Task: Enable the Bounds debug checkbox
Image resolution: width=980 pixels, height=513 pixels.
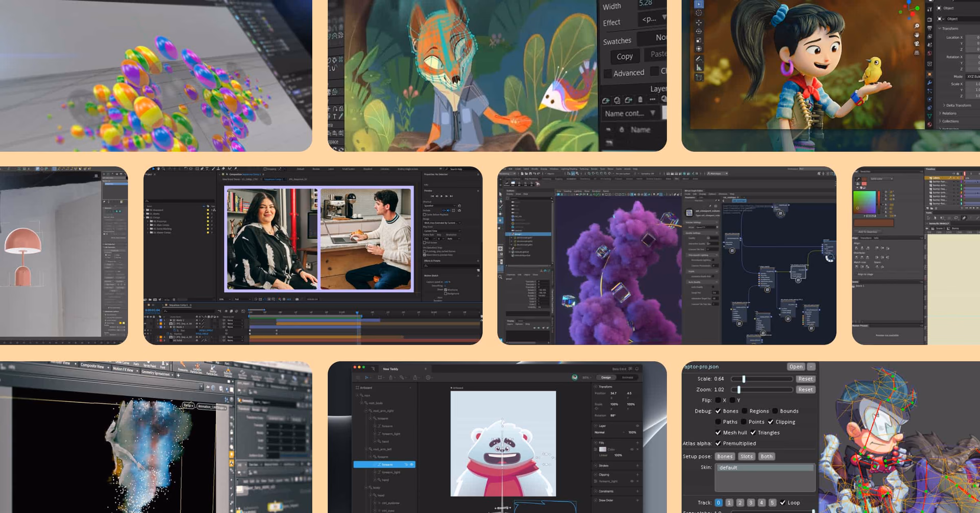Action: coord(775,411)
